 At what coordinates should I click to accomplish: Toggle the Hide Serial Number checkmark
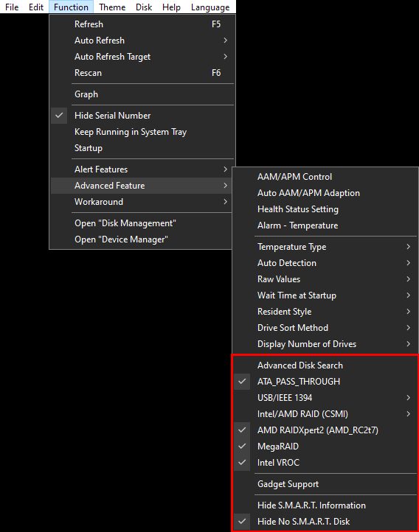click(x=142, y=116)
